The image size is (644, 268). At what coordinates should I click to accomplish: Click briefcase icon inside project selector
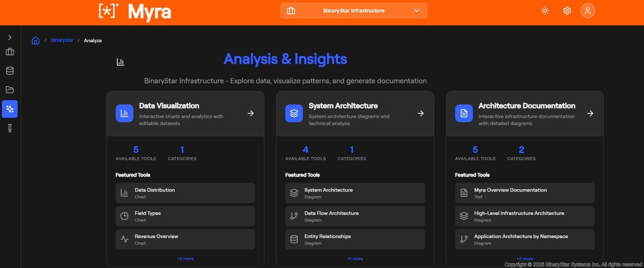coord(291,11)
